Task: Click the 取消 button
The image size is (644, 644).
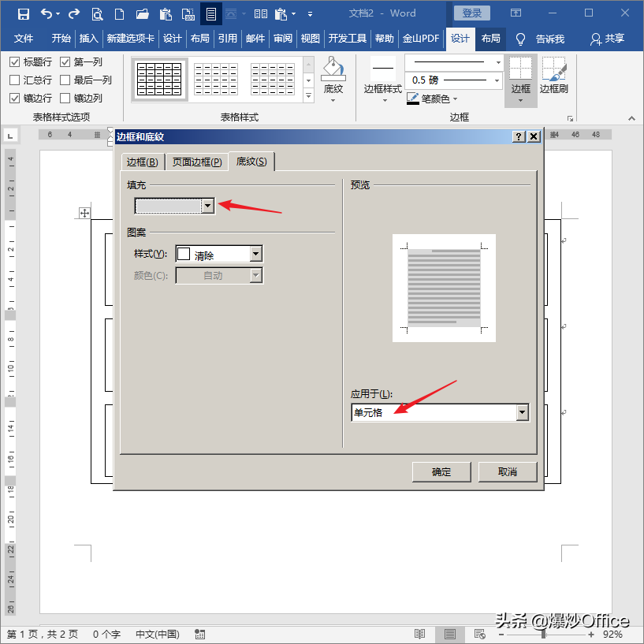Action: (x=508, y=472)
